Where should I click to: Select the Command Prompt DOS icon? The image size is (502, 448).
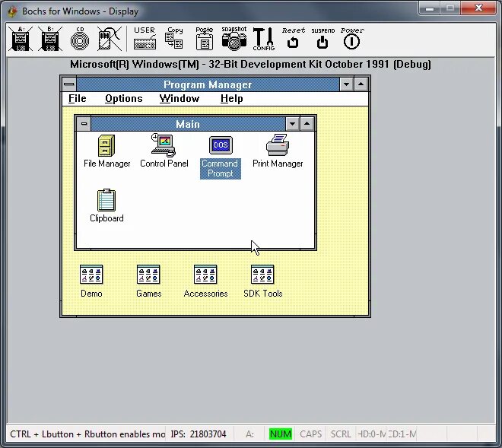pyautogui.click(x=221, y=157)
